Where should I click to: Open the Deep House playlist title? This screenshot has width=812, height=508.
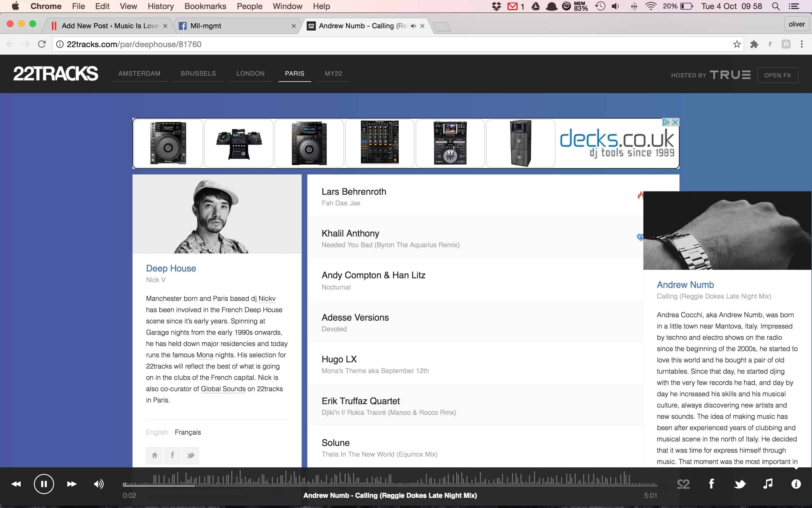click(171, 268)
